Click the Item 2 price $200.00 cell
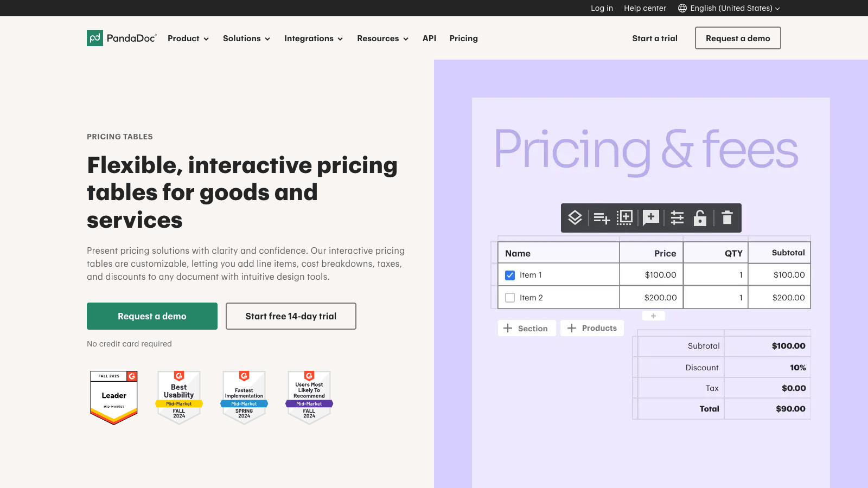Viewport: 868px width, 488px height. [x=652, y=298]
